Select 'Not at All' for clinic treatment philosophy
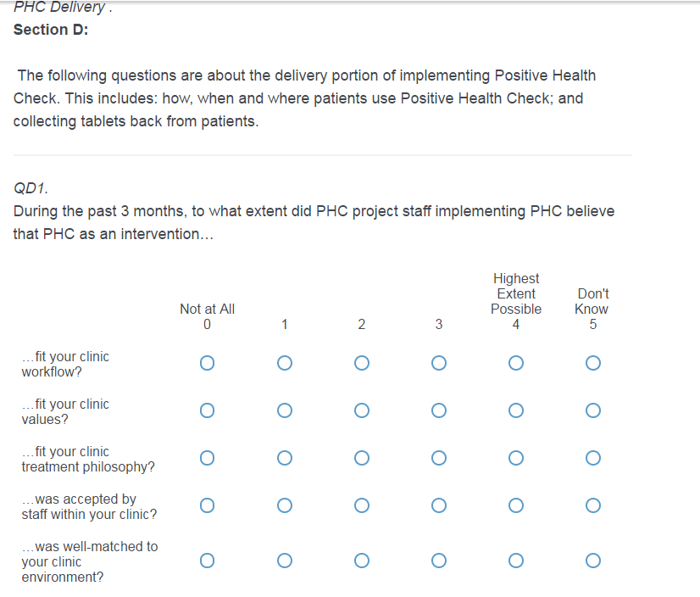Image resolution: width=700 pixels, height=597 pixels. [208, 459]
